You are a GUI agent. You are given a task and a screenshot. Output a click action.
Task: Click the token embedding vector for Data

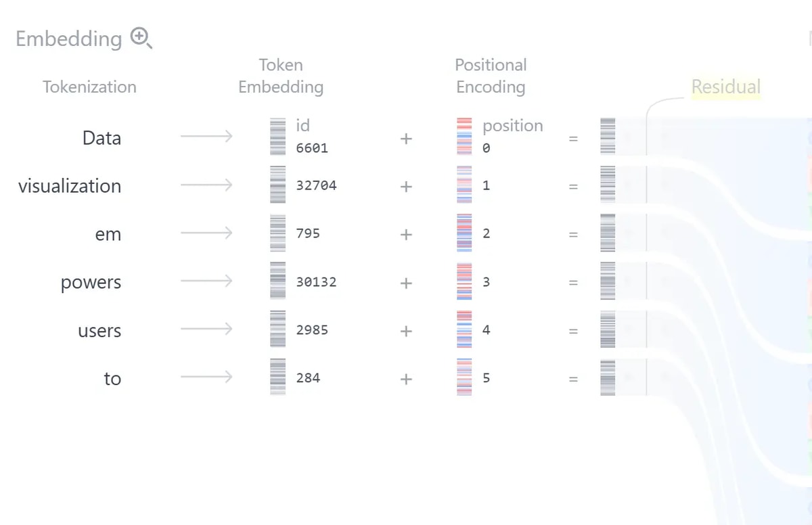click(x=277, y=137)
